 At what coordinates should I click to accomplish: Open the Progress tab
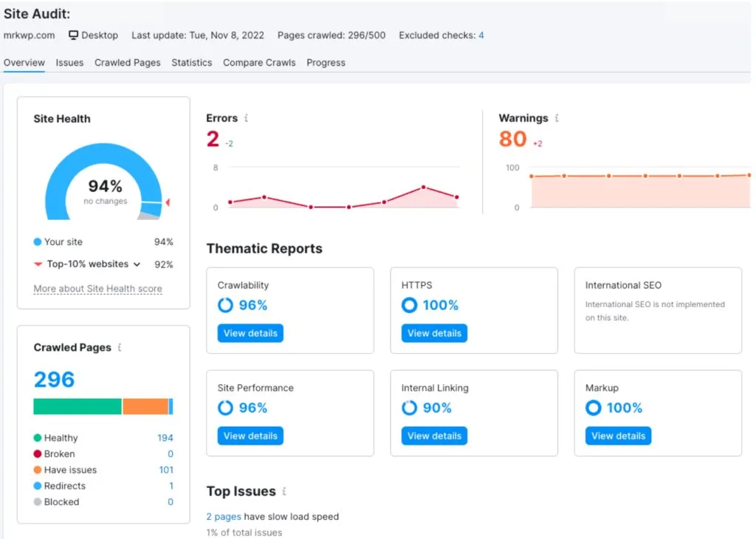pos(326,63)
